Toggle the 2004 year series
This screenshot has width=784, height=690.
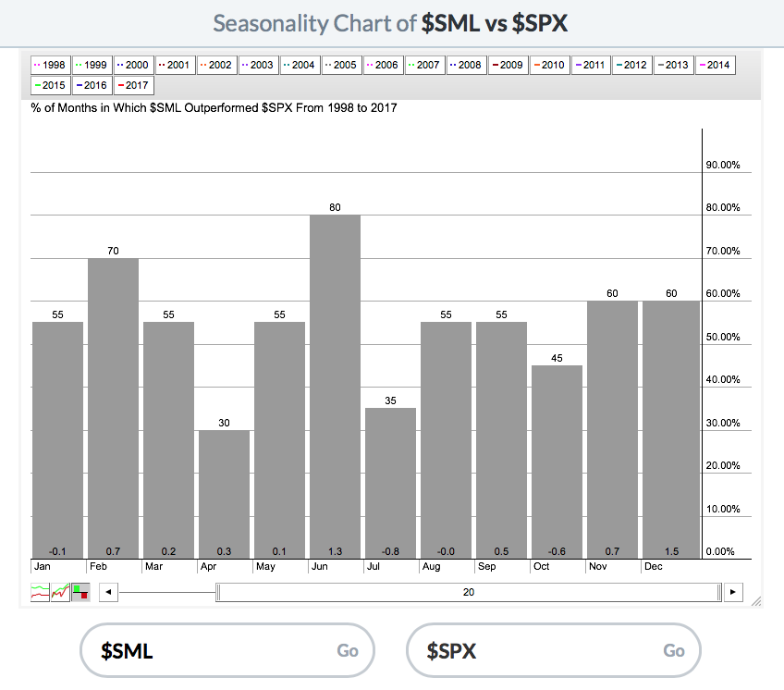300,65
